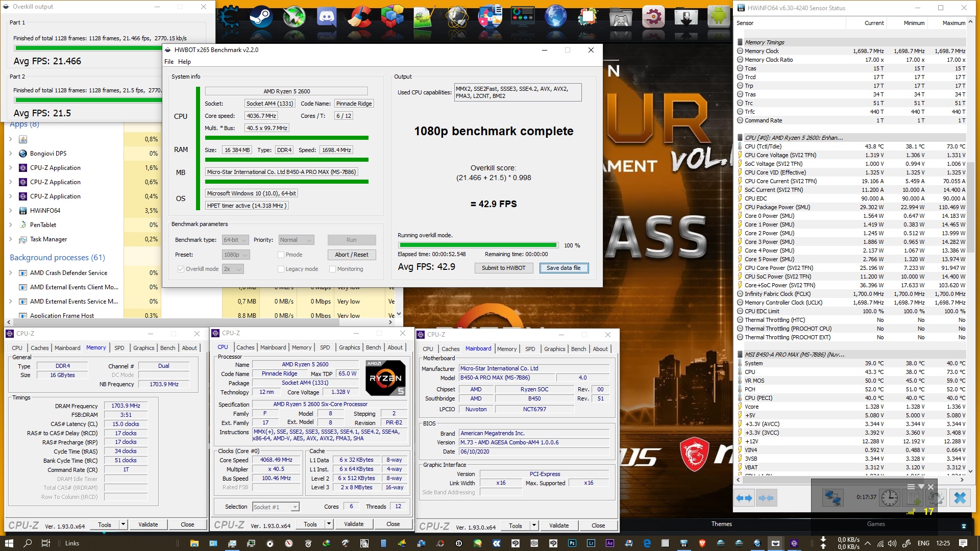Open Bench tab in the middle CPU-Z window

click(x=373, y=347)
